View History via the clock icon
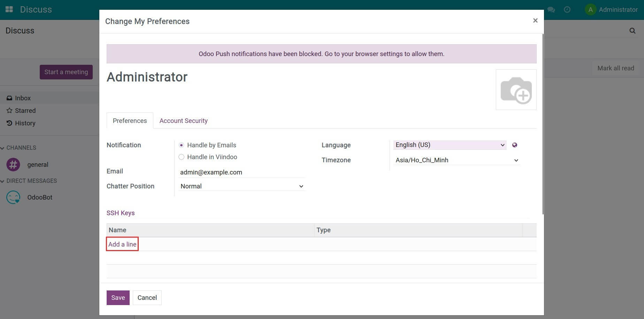Screen dimensions: 644x319 click(9, 123)
